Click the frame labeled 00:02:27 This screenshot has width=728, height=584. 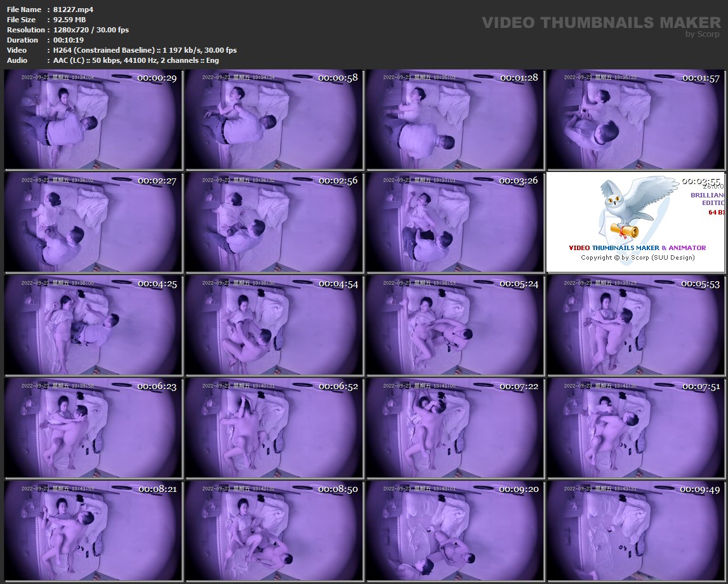pyautogui.click(x=93, y=222)
